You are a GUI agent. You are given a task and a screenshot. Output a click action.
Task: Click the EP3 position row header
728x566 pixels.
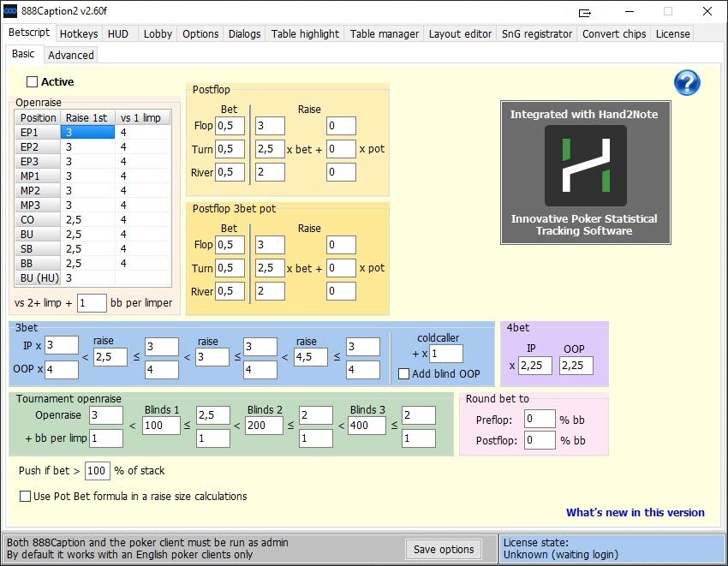coord(38,162)
